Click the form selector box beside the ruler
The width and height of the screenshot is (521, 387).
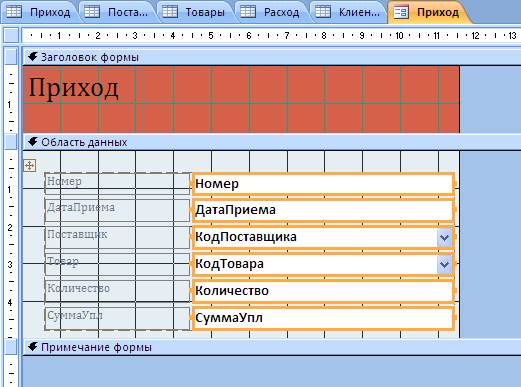tap(11, 35)
